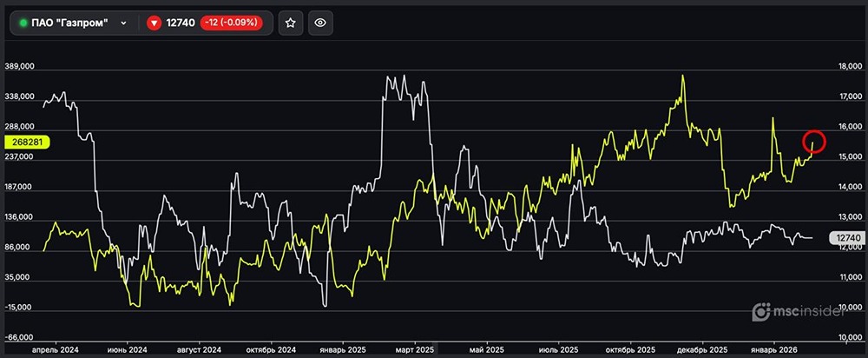Screen dimensions: 868x358
Task: Click the август 2024 date label
Action: coord(200,350)
